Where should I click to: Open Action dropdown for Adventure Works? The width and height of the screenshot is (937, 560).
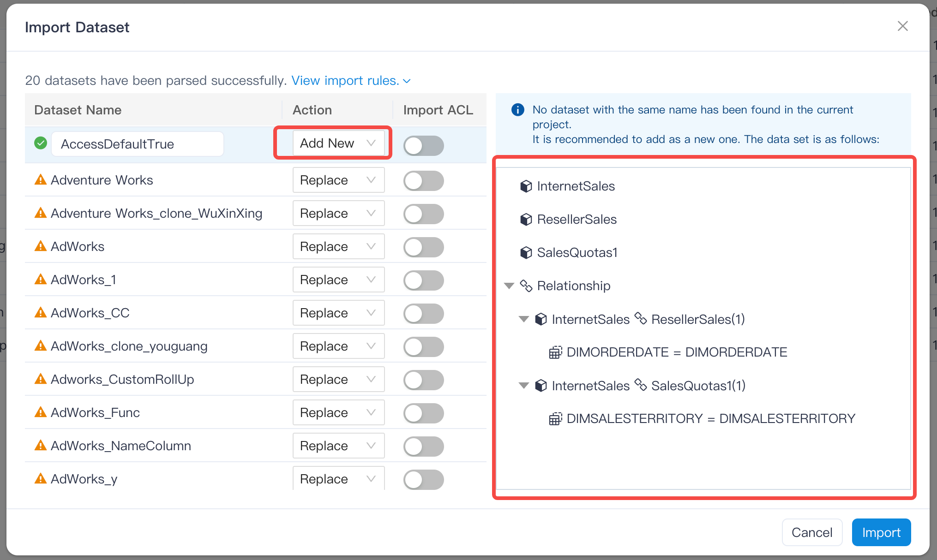pyautogui.click(x=338, y=180)
